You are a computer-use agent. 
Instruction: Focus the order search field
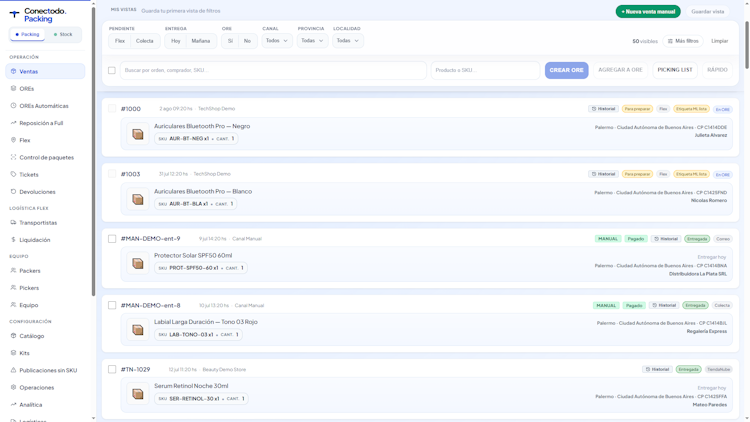(x=273, y=70)
